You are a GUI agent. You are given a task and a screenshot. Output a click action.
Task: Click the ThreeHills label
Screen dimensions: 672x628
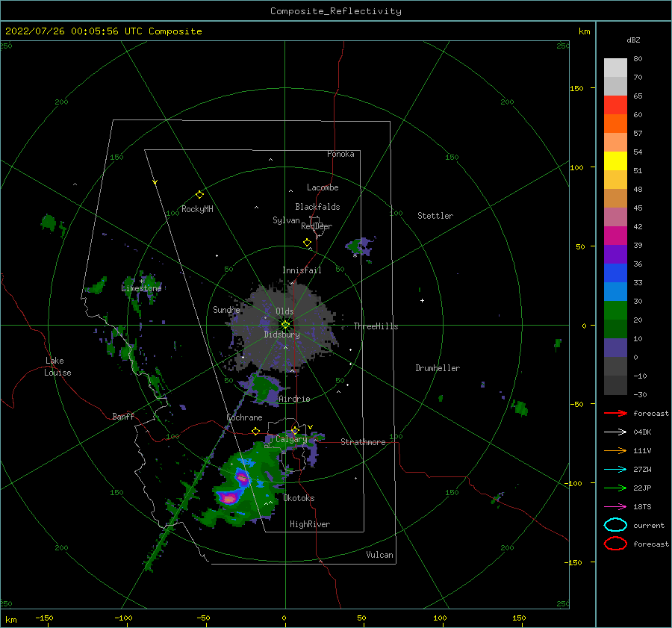[376, 326]
